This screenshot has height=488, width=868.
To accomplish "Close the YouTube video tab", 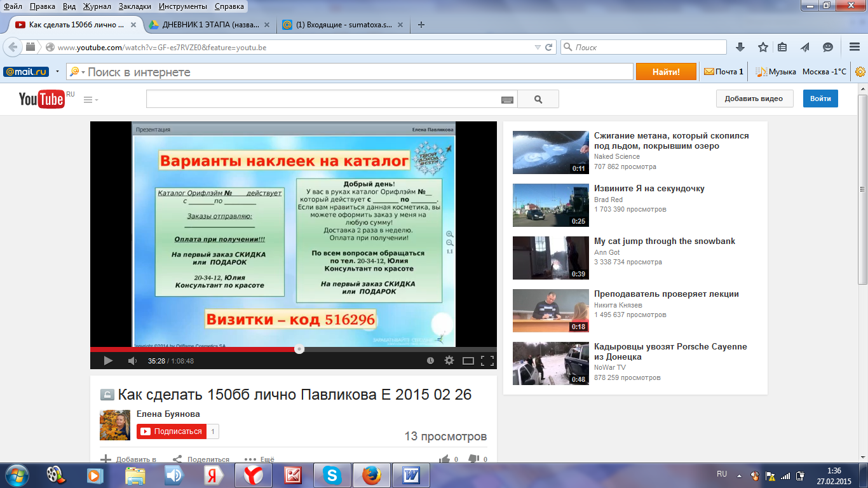I will click(x=133, y=25).
